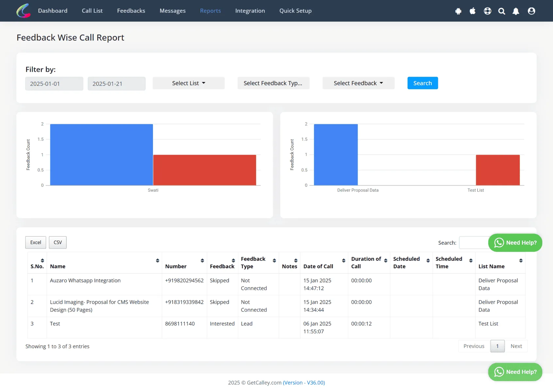553x392 pixels.
Task: Export table with Excel button
Action: click(36, 242)
